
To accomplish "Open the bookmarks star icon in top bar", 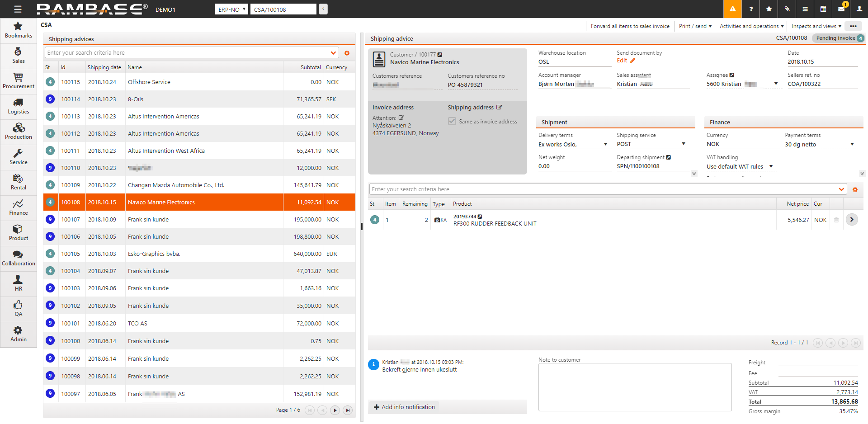I will tap(769, 9).
